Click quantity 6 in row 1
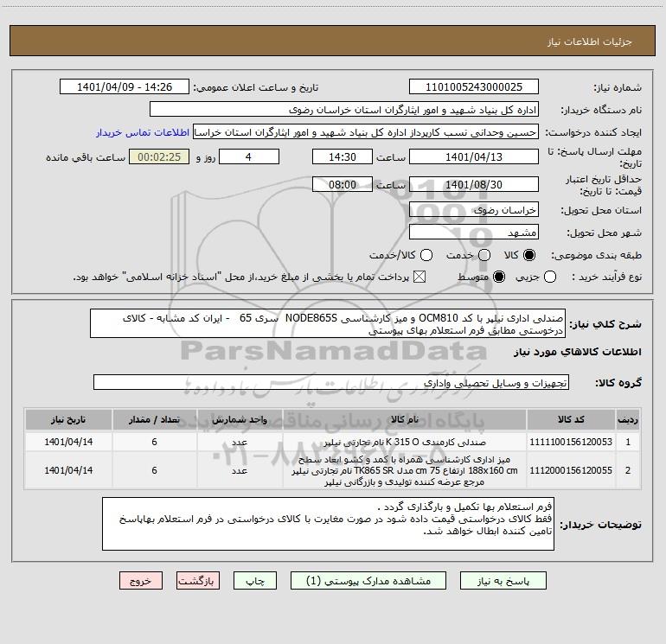666x644 pixels. (154, 442)
